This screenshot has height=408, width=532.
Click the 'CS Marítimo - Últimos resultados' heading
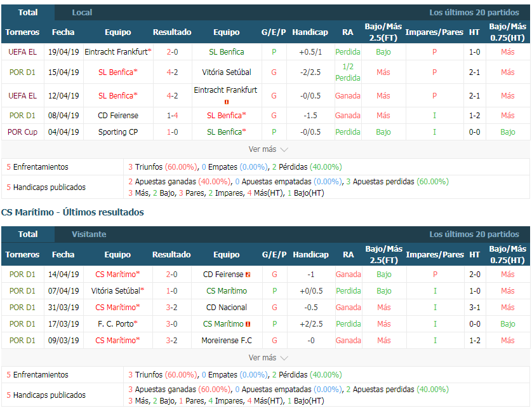pyautogui.click(x=72, y=212)
